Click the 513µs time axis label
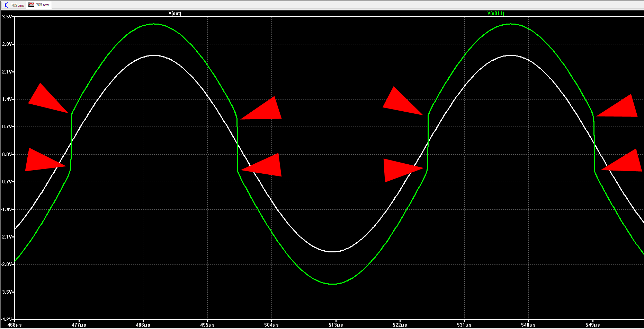Screen dimensions: 644x329 click(336, 325)
